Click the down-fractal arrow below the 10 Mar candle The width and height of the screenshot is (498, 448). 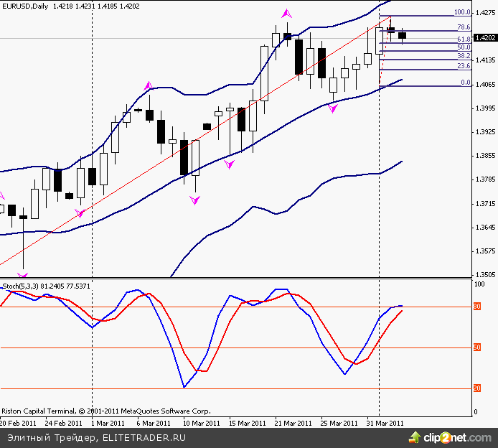(x=194, y=200)
